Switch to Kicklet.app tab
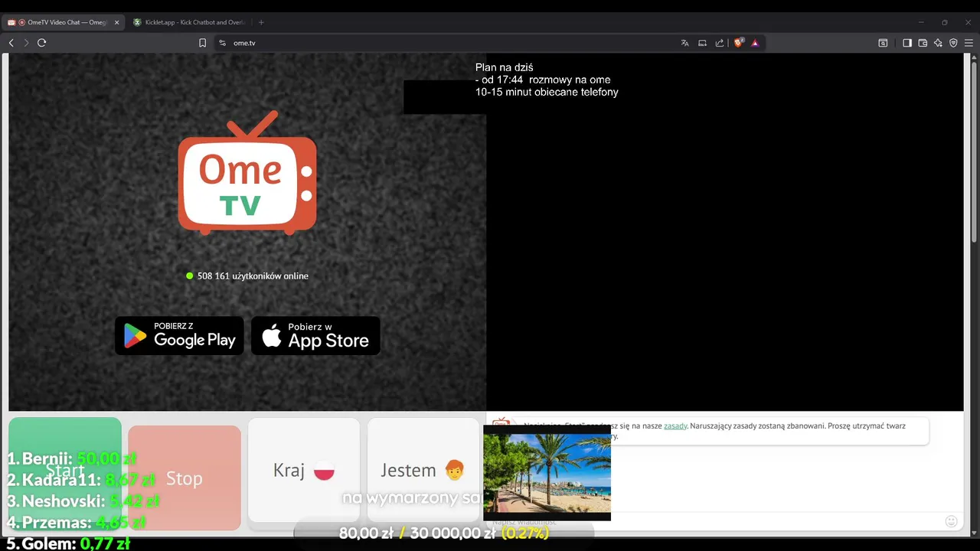This screenshot has height=551, width=980. coord(189,22)
